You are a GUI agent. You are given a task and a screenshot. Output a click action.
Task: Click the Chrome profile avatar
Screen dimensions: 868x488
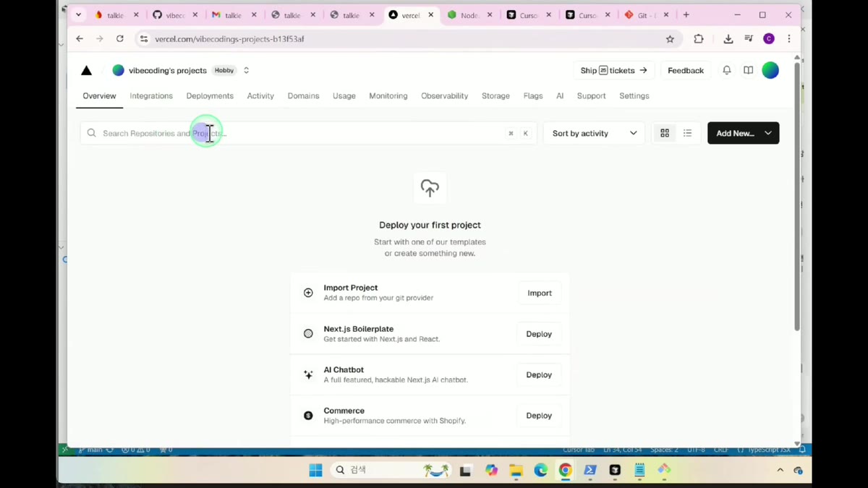[x=769, y=39]
